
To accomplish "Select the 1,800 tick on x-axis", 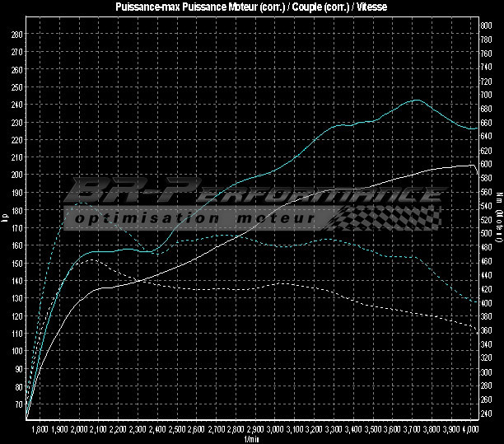I will pyautogui.click(x=40, y=429).
